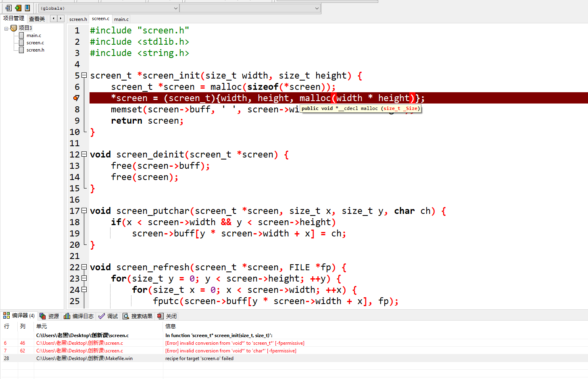Click the malloc signature tooltip
The image size is (588, 379).
pyautogui.click(x=361, y=108)
